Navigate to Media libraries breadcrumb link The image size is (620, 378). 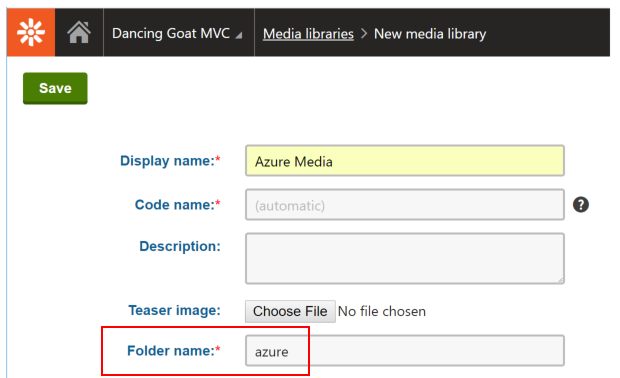[308, 34]
